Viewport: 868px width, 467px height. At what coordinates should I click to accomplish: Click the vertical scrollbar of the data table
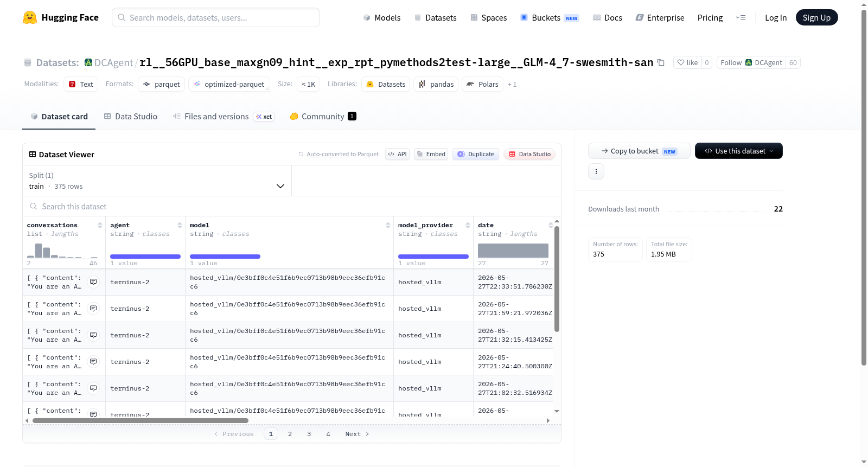coord(557,279)
